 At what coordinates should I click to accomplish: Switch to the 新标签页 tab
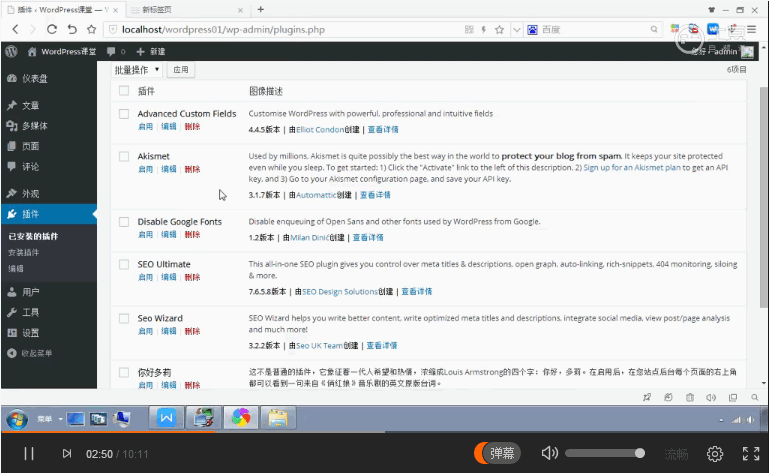pos(186,10)
